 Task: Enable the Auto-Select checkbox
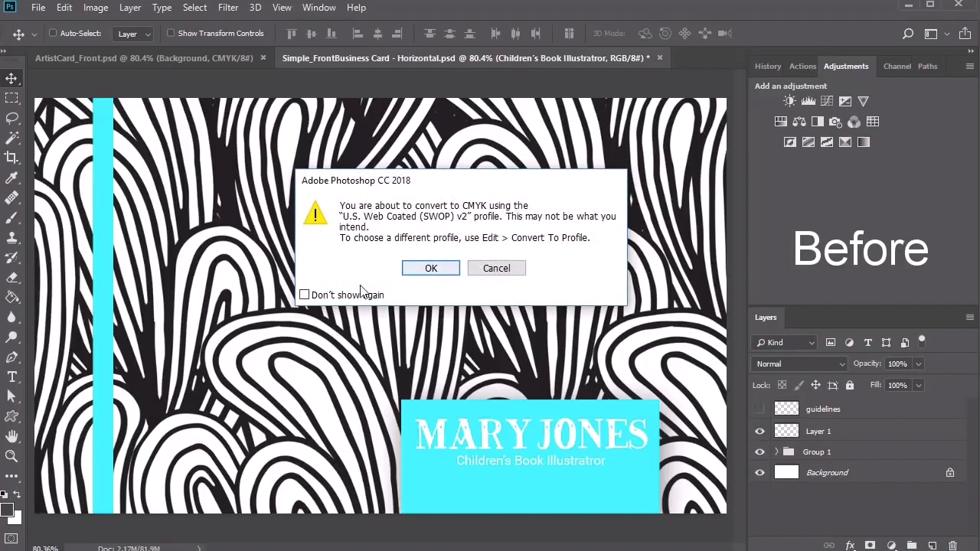(53, 33)
